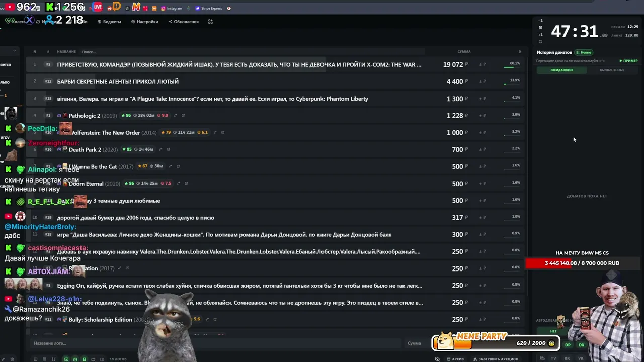644x362 pixels.
Task: Select the lot name Pathologic 2
Action: pos(85,116)
